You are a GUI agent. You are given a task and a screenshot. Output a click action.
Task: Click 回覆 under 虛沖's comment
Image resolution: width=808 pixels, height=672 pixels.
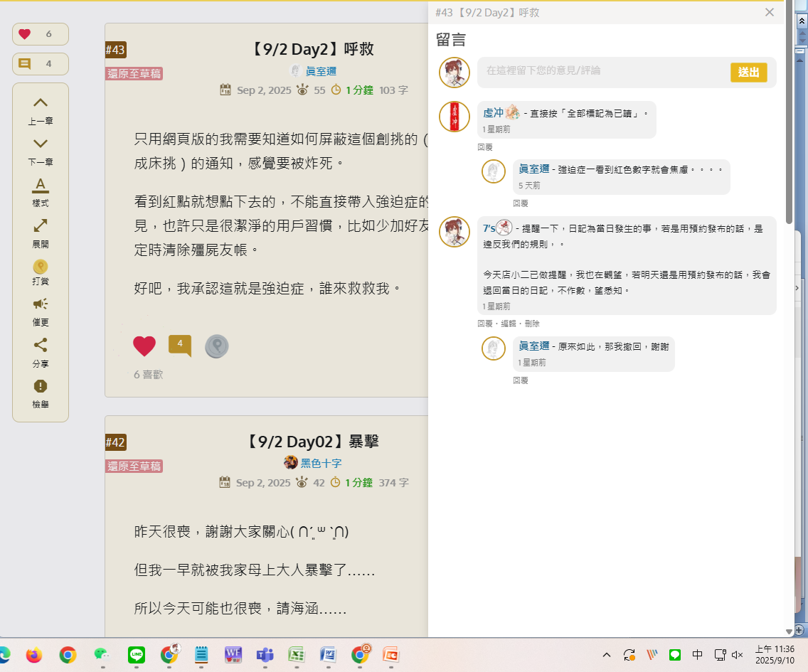coord(485,147)
